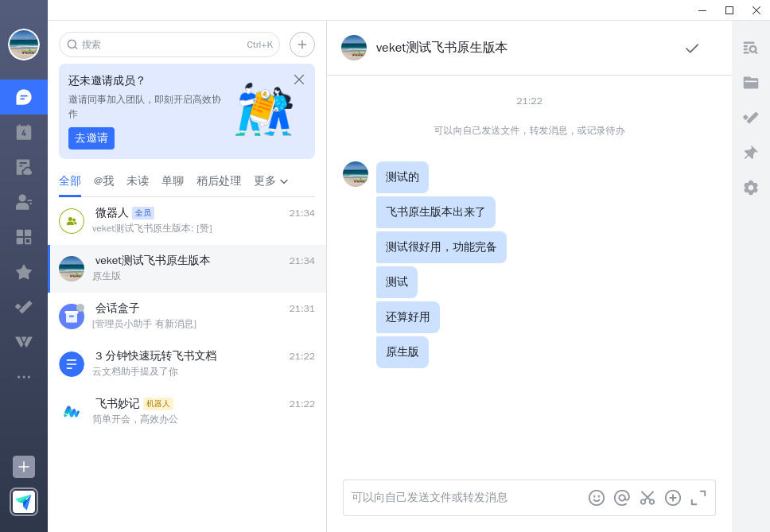Open the Workplace apps grid icon
This screenshot has height=532, width=770.
[24, 237]
